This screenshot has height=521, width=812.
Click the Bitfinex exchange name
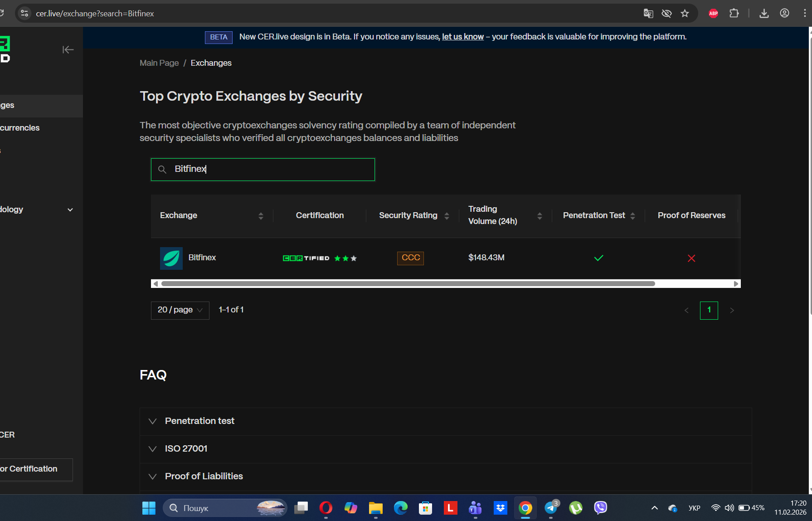[x=202, y=258]
